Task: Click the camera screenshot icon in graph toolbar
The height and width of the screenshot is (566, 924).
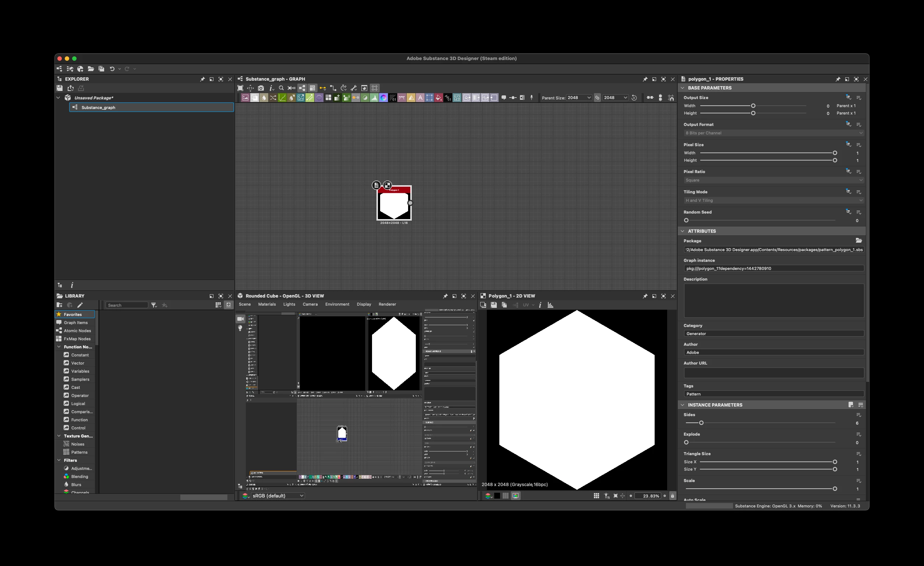Action: pyautogui.click(x=261, y=88)
